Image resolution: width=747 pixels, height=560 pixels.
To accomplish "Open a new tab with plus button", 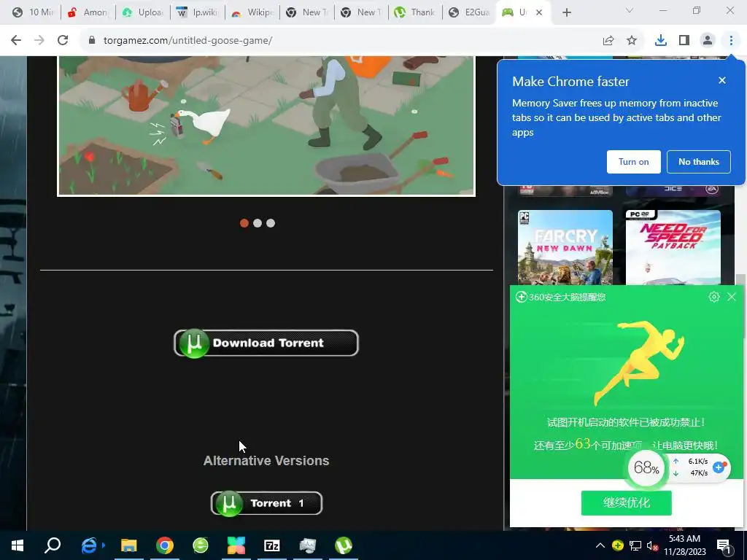I will coord(566,12).
